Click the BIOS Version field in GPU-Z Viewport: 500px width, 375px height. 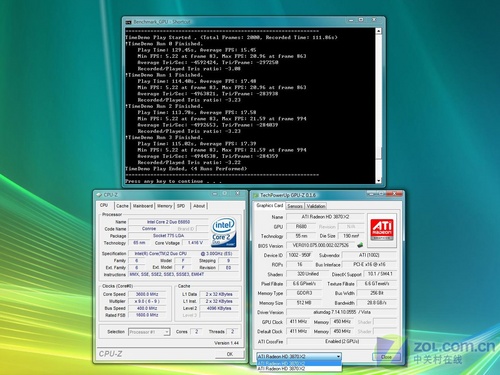(x=321, y=245)
